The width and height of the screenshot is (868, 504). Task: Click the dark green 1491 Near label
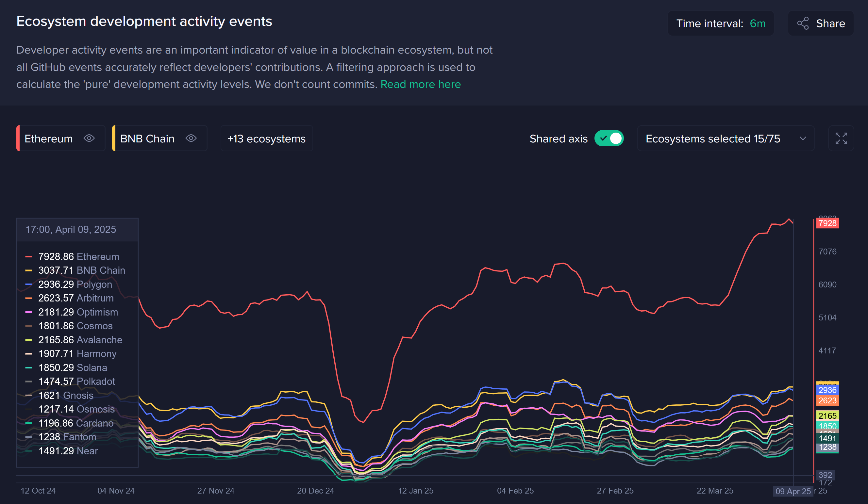coord(827,438)
